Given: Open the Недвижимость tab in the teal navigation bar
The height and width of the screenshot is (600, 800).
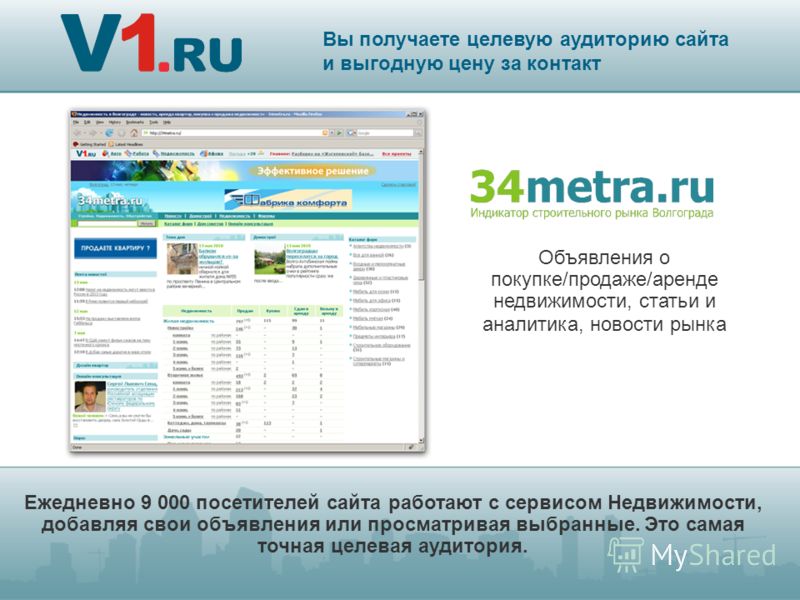Looking at the screenshot, I should (235, 216).
